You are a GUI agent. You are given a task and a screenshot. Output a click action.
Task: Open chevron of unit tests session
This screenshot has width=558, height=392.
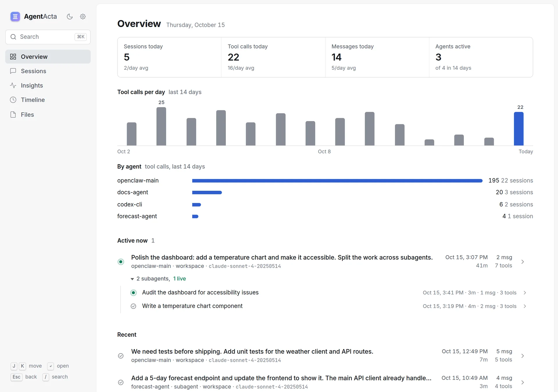click(523, 356)
